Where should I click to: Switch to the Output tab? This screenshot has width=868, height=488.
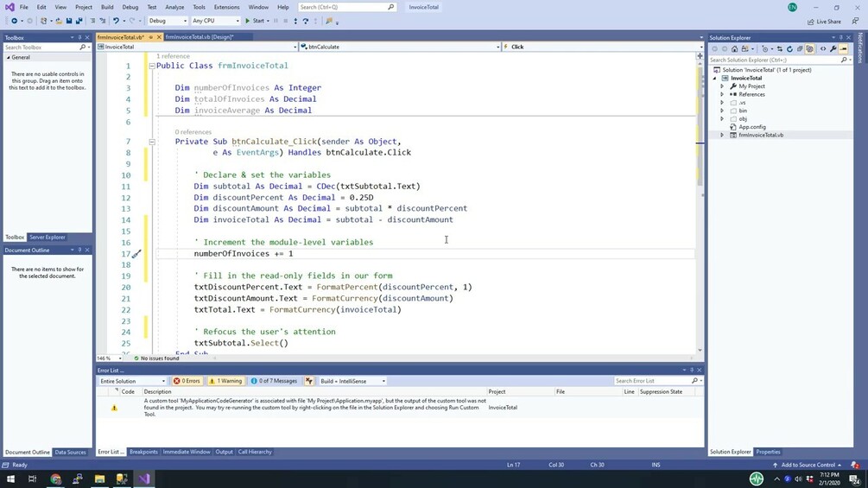[224, 452]
